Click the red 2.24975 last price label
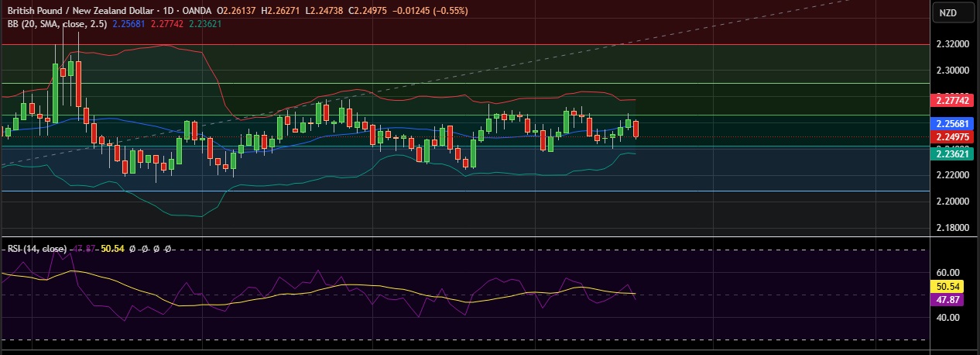Image resolution: width=980 pixels, height=355 pixels. [x=953, y=137]
